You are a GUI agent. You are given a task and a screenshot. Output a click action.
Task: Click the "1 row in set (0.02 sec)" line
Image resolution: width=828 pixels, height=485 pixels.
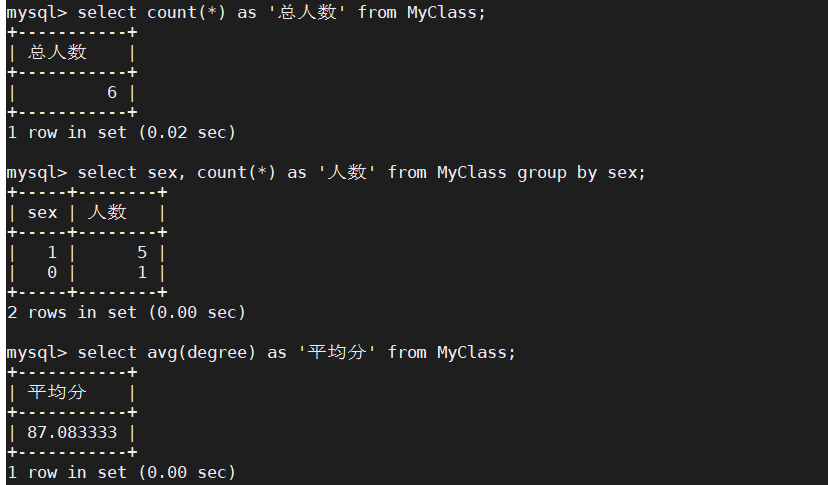tap(121, 132)
